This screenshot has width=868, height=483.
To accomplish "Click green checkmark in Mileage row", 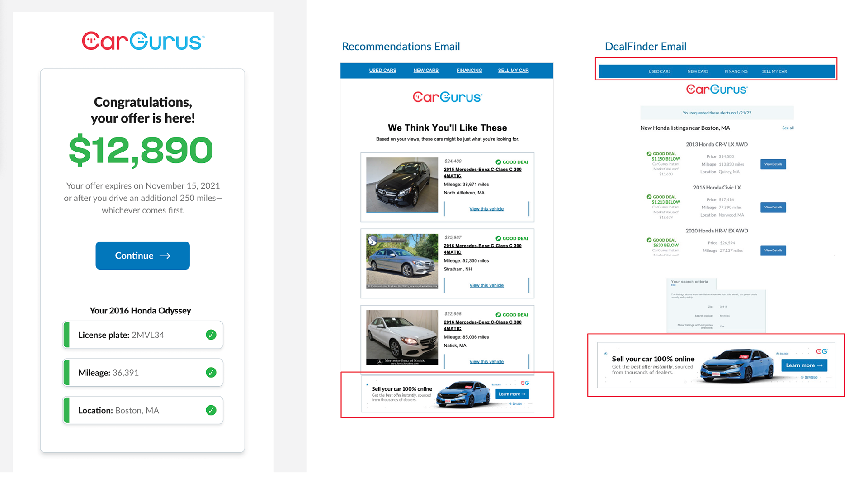I will click(211, 373).
